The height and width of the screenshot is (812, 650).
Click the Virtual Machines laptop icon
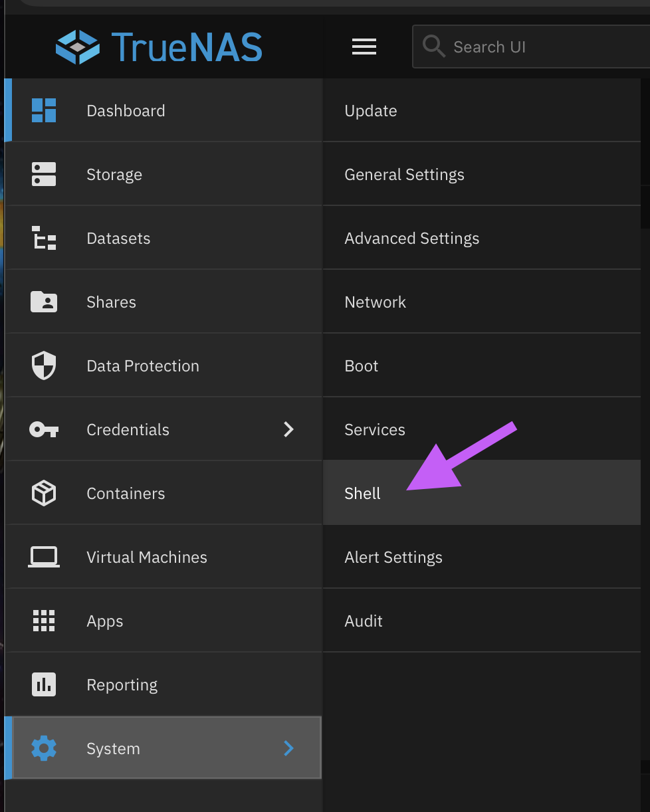point(44,557)
